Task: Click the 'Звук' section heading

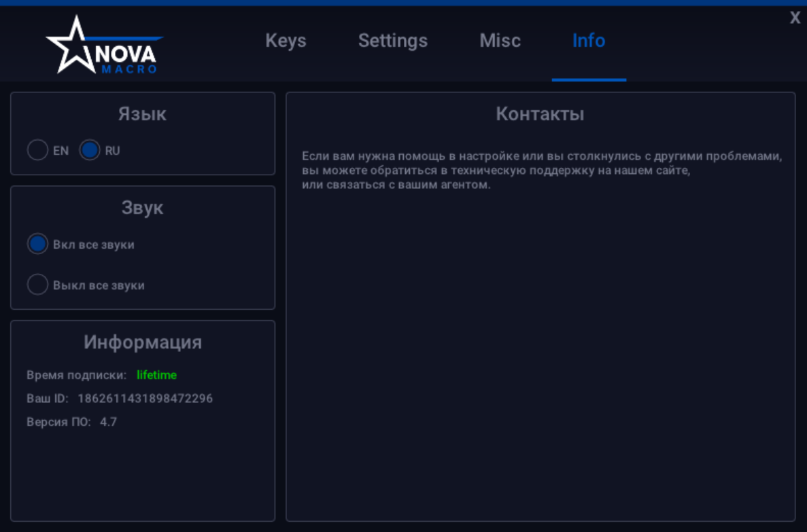Action: [143, 208]
